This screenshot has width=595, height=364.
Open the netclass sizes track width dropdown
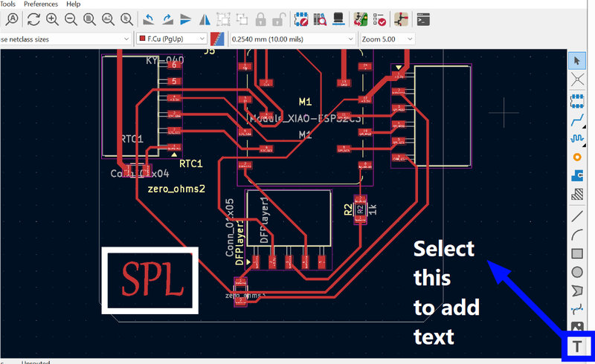[x=65, y=39]
